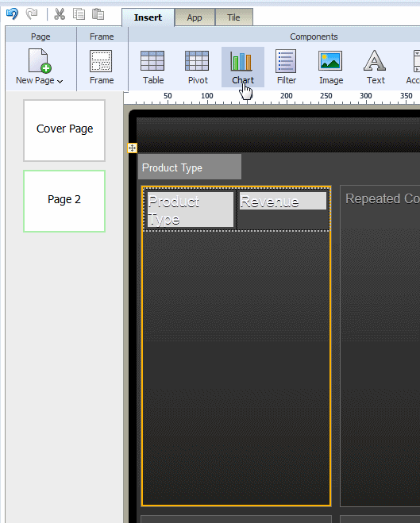Select the Page 2 thumbnail
420x523 pixels.
pos(64,201)
